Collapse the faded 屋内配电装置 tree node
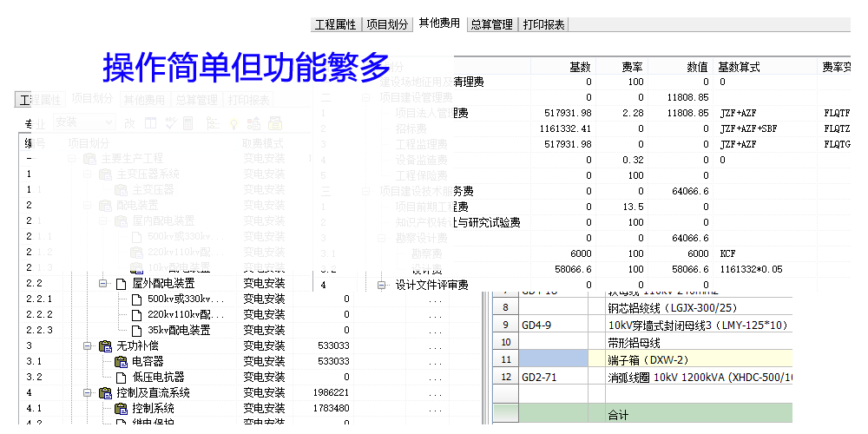 [x=103, y=221]
